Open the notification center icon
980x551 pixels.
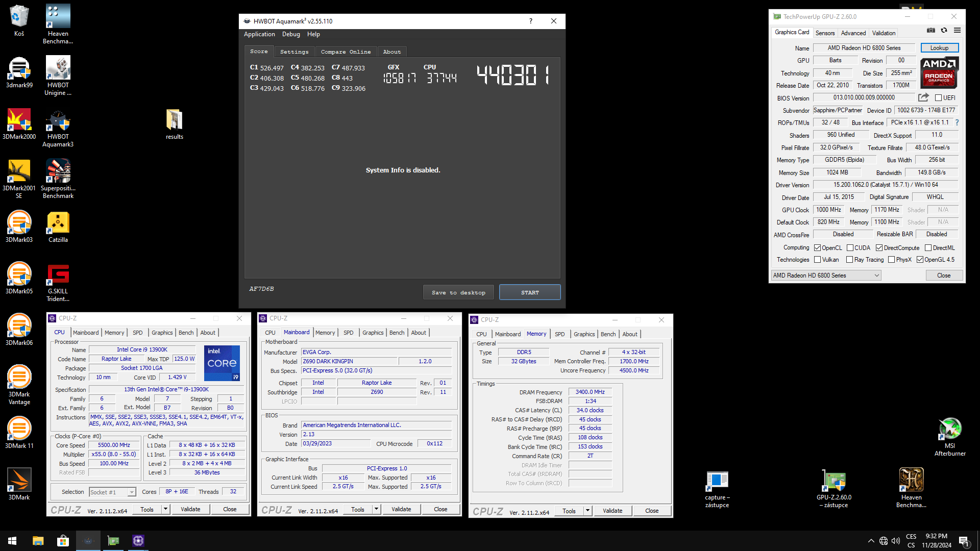(x=964, y=541)
